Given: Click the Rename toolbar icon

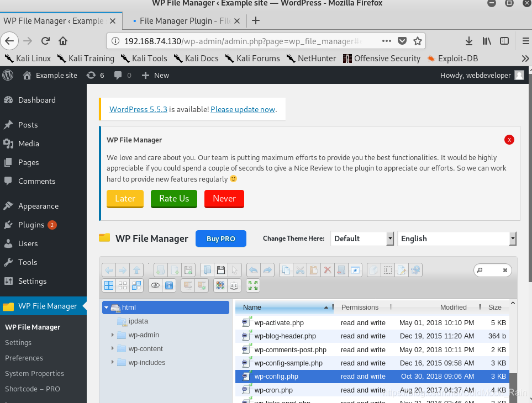Looking at the screenshot, I should [x=388, y=270].
